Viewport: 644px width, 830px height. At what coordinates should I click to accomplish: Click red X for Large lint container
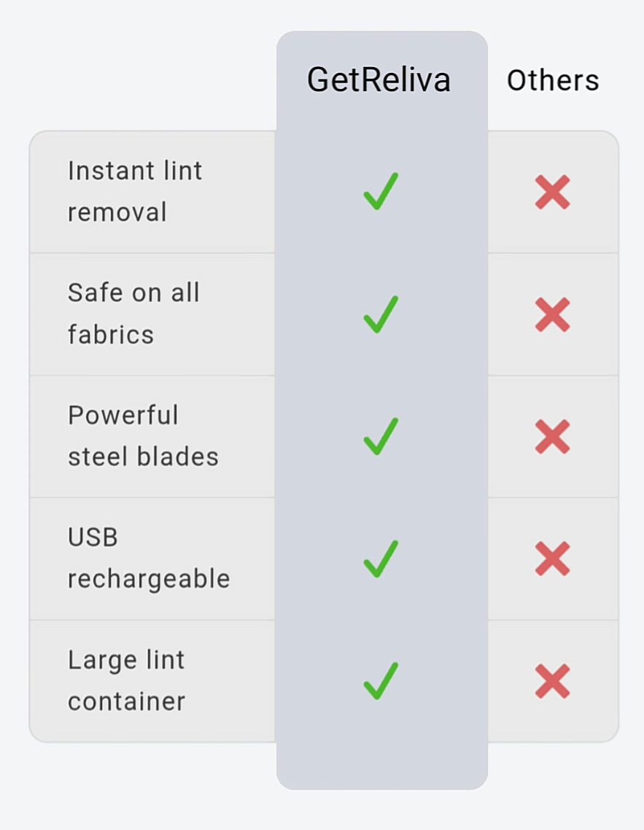552,681
